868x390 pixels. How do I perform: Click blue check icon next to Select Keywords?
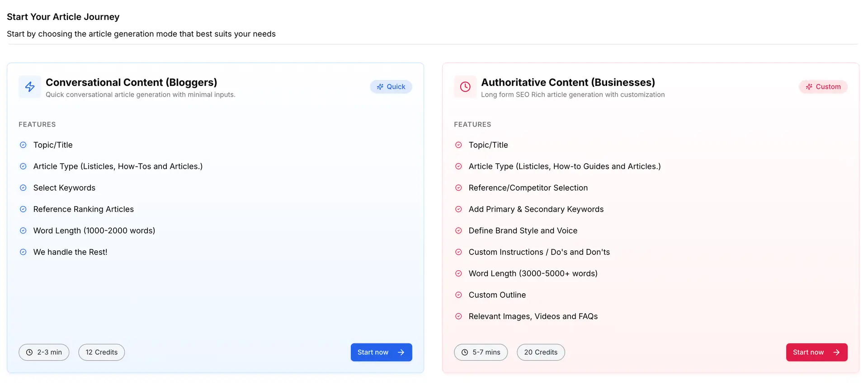(23, 188)
